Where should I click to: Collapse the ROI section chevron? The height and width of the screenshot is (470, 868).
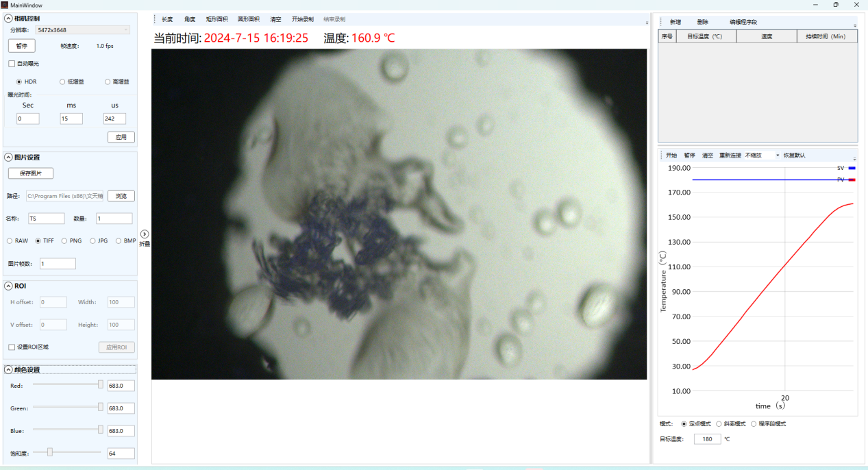click(x=9, y=286)
